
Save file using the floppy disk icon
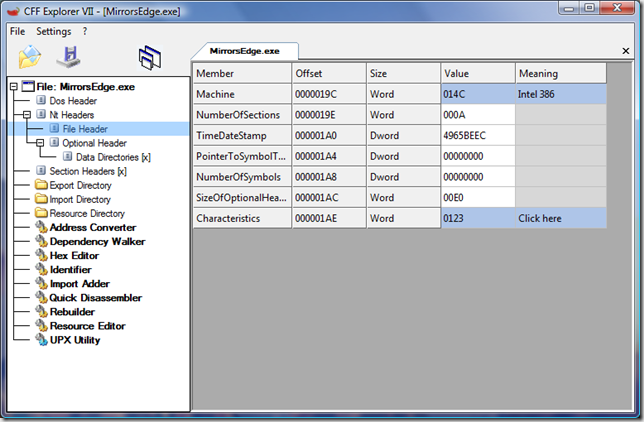(69, 57)
